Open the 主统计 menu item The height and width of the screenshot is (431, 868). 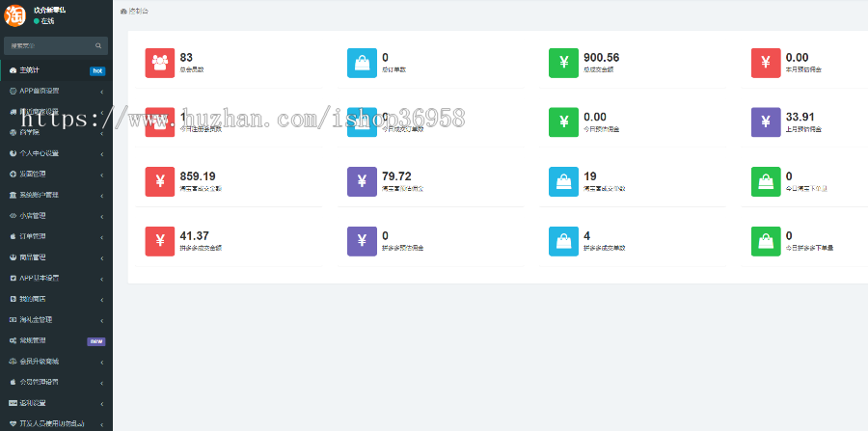click(x=56, y=70)
